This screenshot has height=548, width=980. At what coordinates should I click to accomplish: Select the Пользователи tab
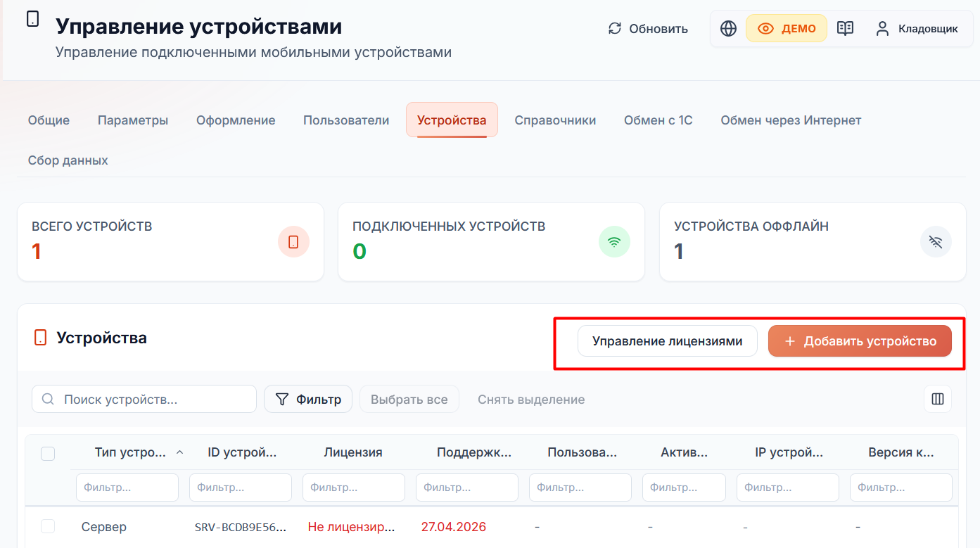tap(346, 120)
